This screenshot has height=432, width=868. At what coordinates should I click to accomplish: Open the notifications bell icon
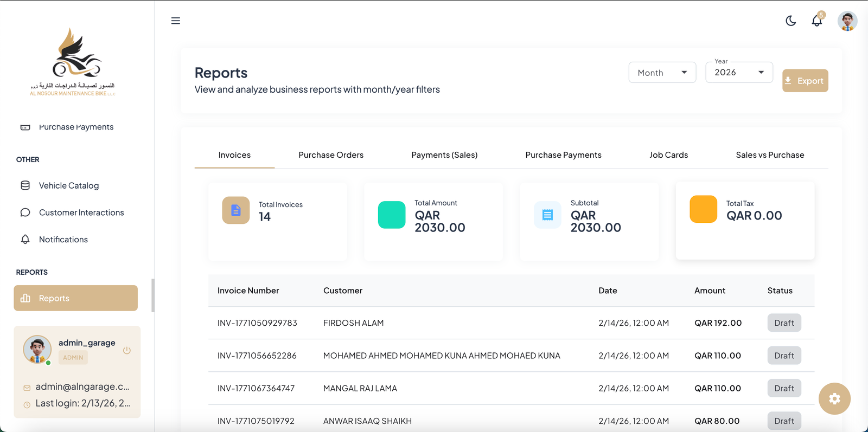816,21
